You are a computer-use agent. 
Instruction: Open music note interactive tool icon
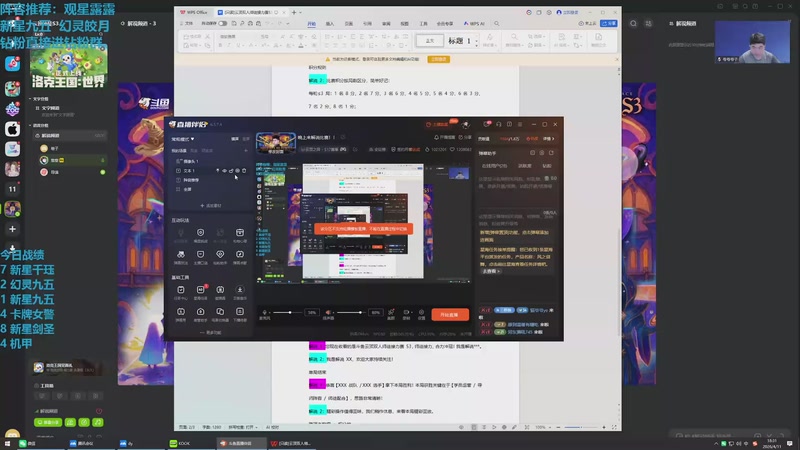[240, 254]
